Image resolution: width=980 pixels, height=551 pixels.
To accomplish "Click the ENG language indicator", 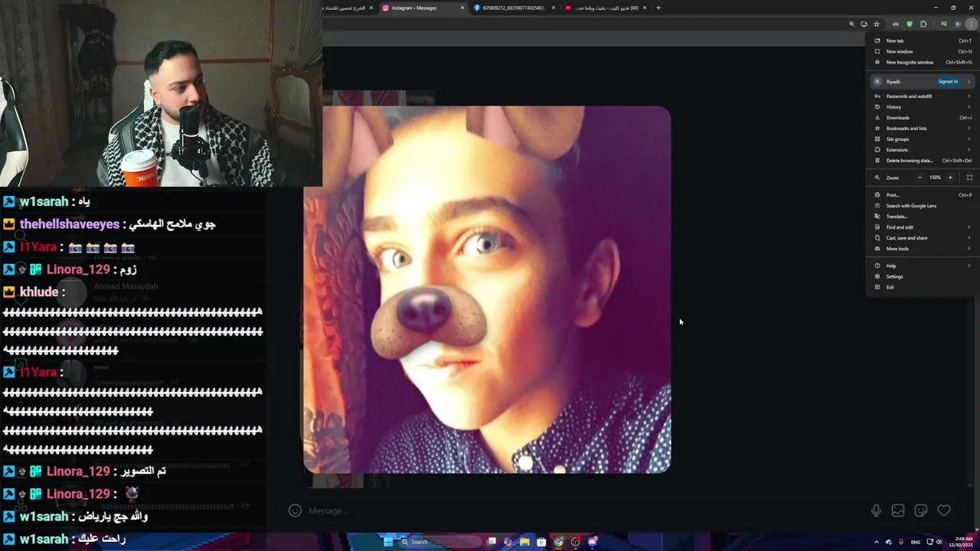I will (915, 542).
